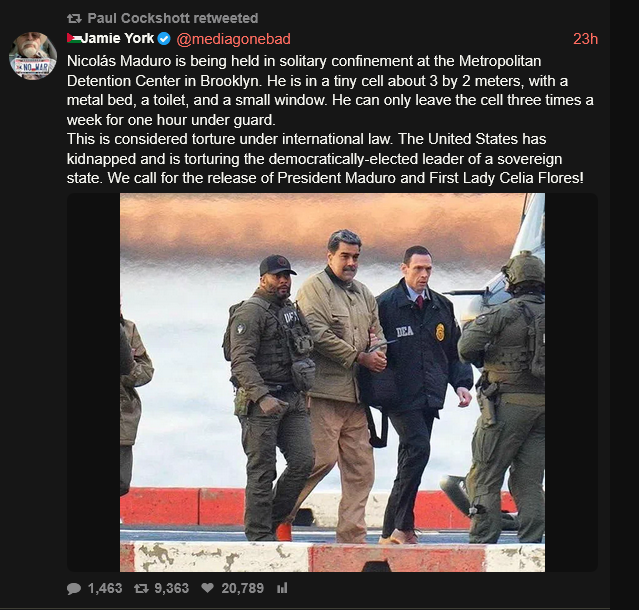This screenshot has width=639, height=610.
Task: Open tweet analytics bar chart icon
Action: 281,589
